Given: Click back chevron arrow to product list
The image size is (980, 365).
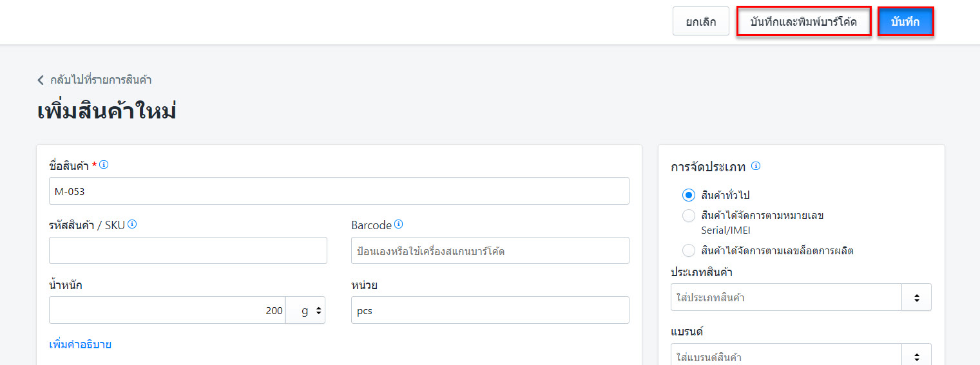Looking at the screenshot, I should click(41, 80).
